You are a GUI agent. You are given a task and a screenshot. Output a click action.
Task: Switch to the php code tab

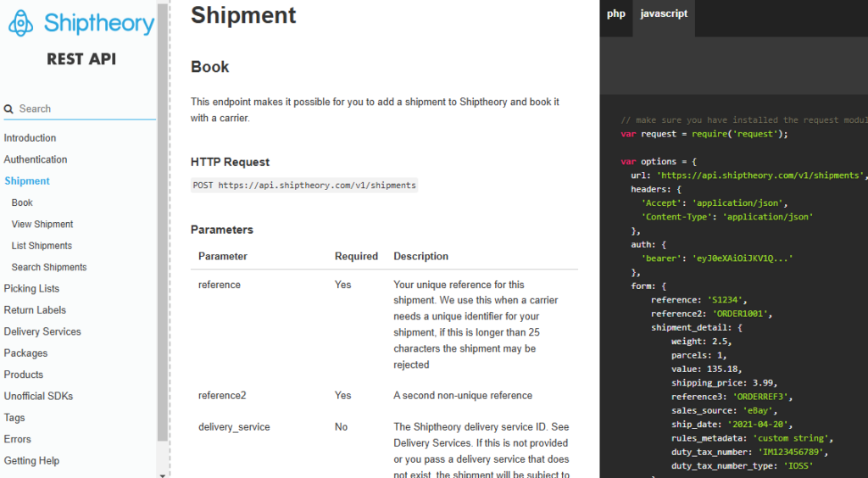pos(616,14)
